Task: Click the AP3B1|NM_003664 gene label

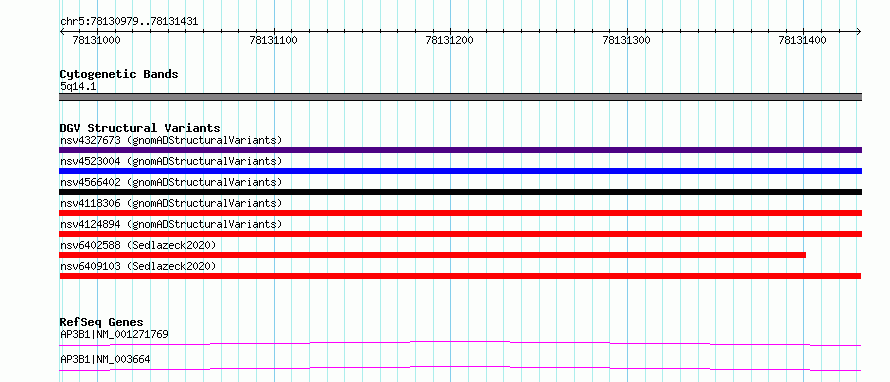Action: pos(105,359)
